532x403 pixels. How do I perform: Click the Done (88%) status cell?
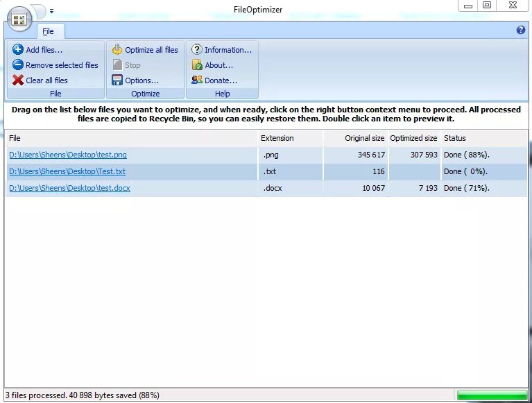pyautogui.click(x=484, y=155)
